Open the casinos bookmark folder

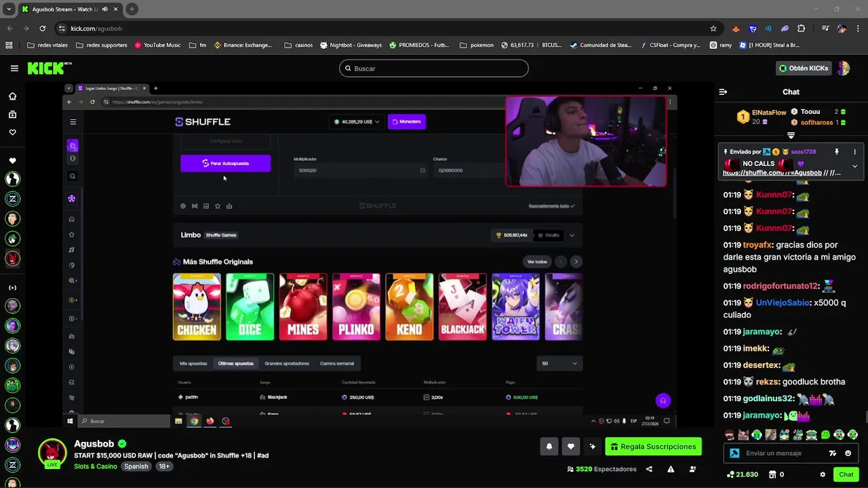[298, 45]
